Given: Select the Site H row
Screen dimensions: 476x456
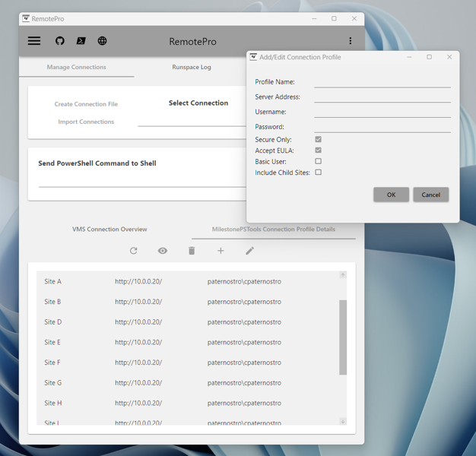Looking at the screenshot, I should pos(188,403).
